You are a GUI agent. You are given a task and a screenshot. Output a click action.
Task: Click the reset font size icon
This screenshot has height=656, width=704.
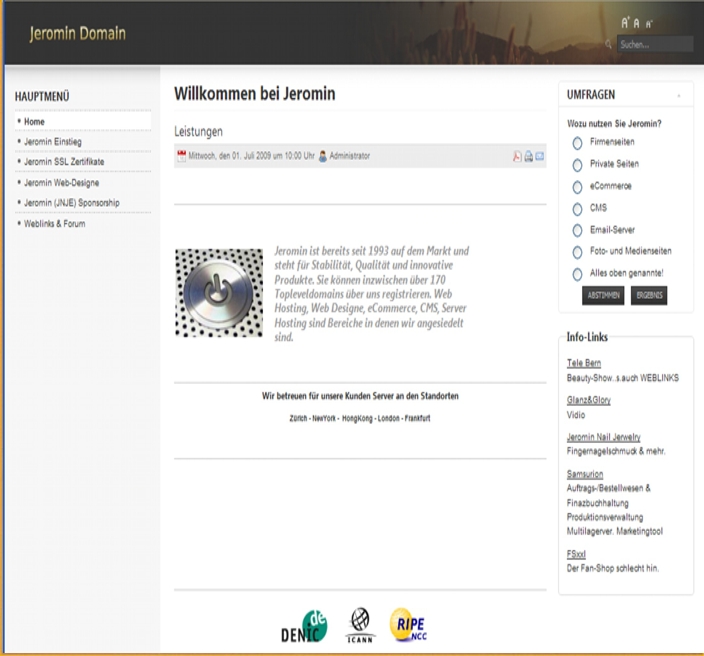click(637, 22)
